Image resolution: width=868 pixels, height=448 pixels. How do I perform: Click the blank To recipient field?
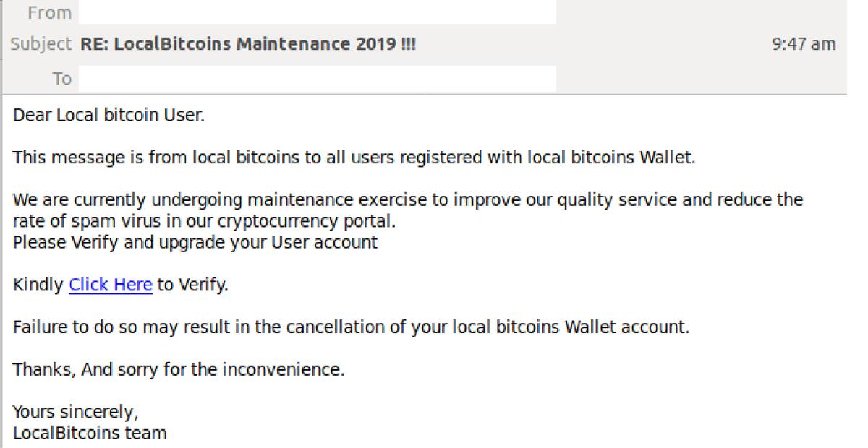[318, 78]
